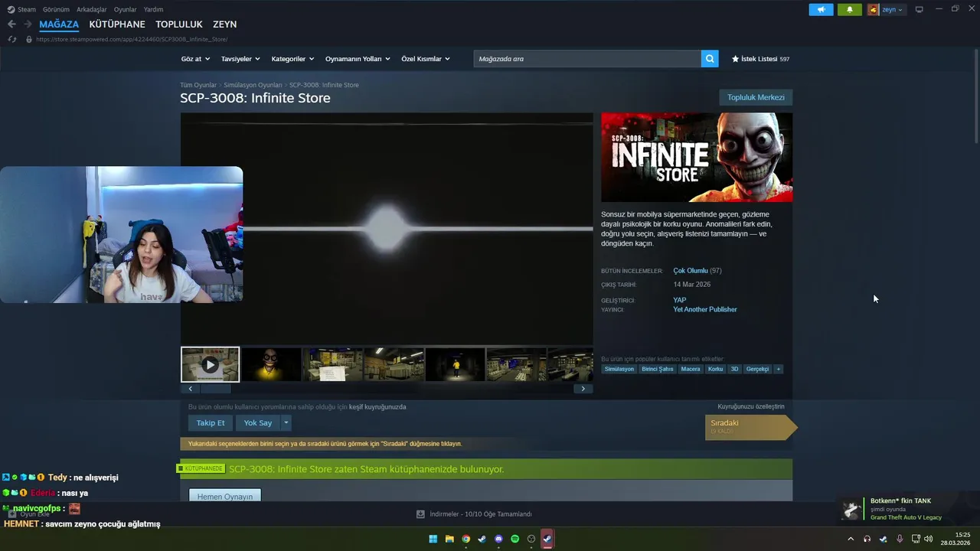Open the Oyunlar menu
This screenshot has height=551, width=980.
coord(126,10)
